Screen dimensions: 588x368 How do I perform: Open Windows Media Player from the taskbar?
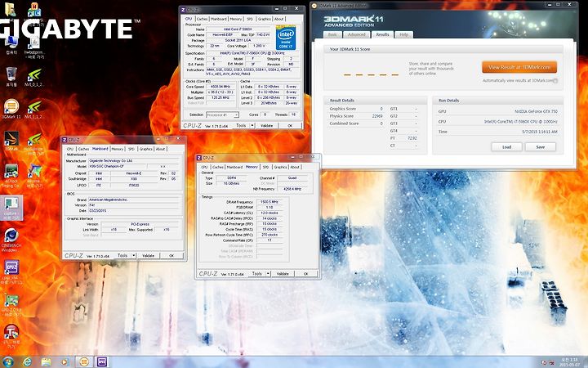coord(65,361)
